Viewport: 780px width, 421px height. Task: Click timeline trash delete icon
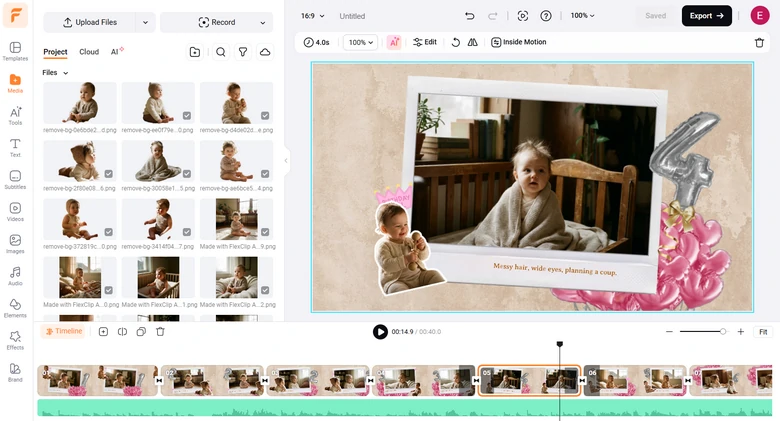tap(160, 331)
